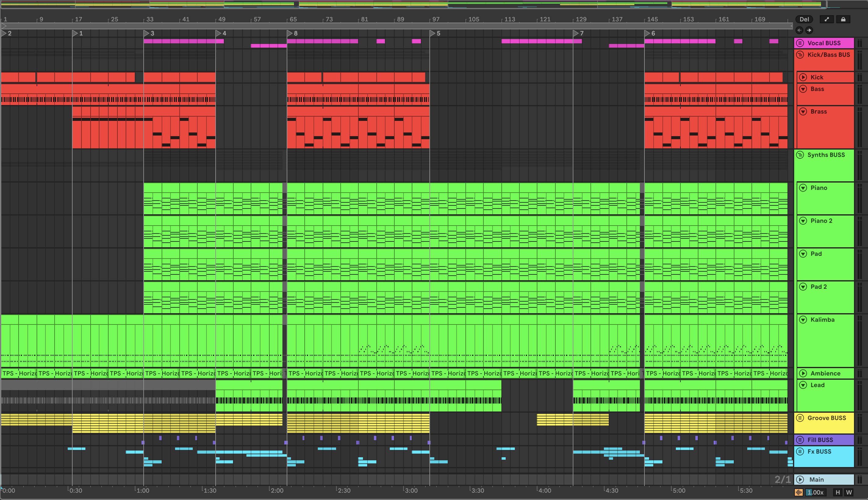Collapse the Synths BUSS group
This screenshot has height=500, width=868.
[x=800, y=155]
